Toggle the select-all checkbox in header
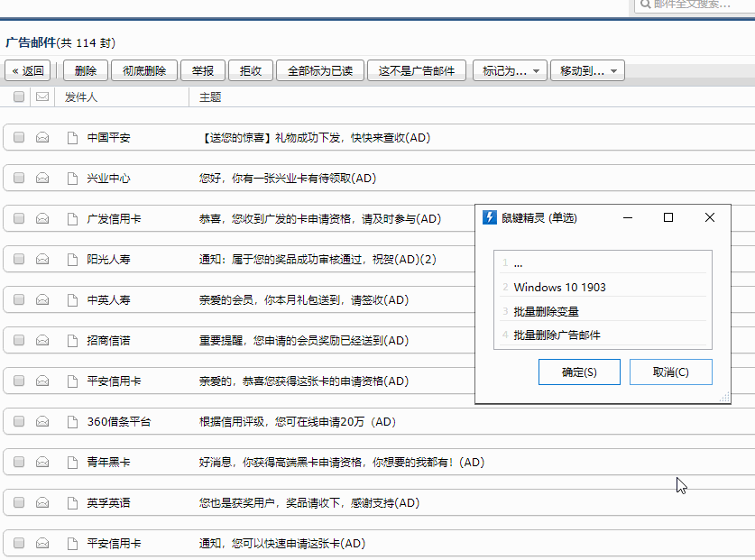Screen dimensions: 755x560 (19, 96)
